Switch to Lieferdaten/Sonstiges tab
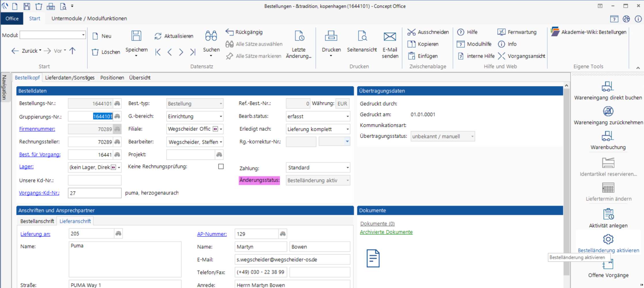 70,78
